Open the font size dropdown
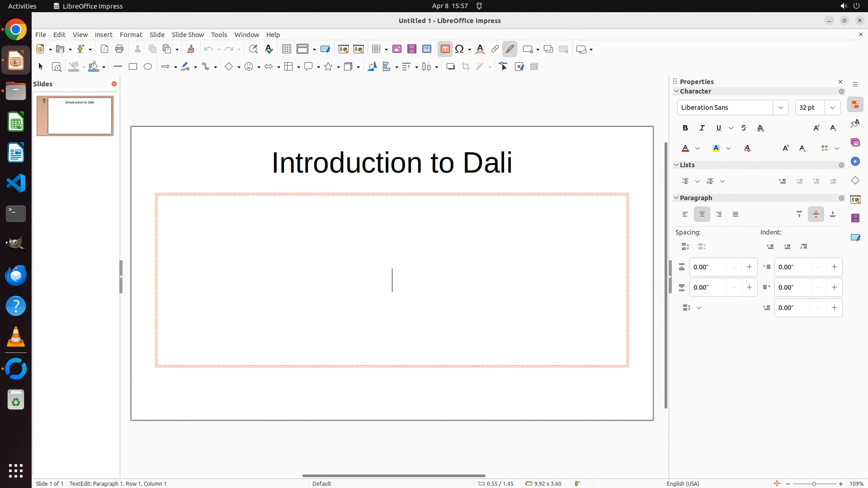Image resolution: width=868 pixels, height=488 pixels. click(x=832, y=108)
